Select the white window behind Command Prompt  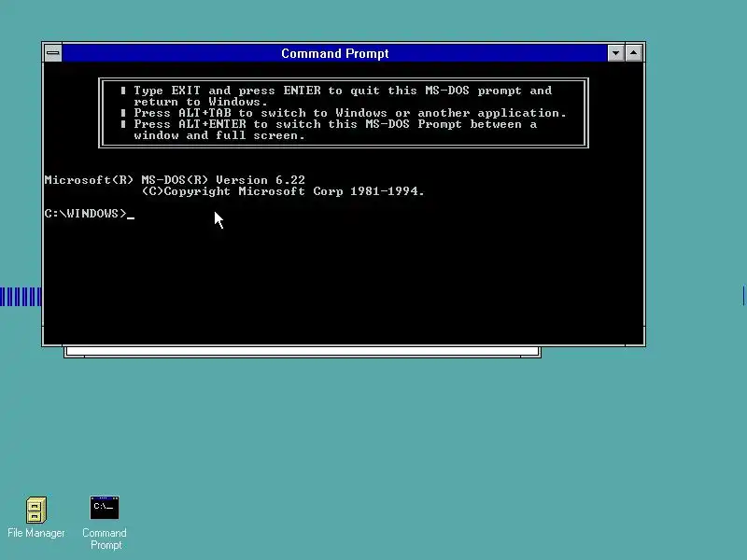coord(303,353)
